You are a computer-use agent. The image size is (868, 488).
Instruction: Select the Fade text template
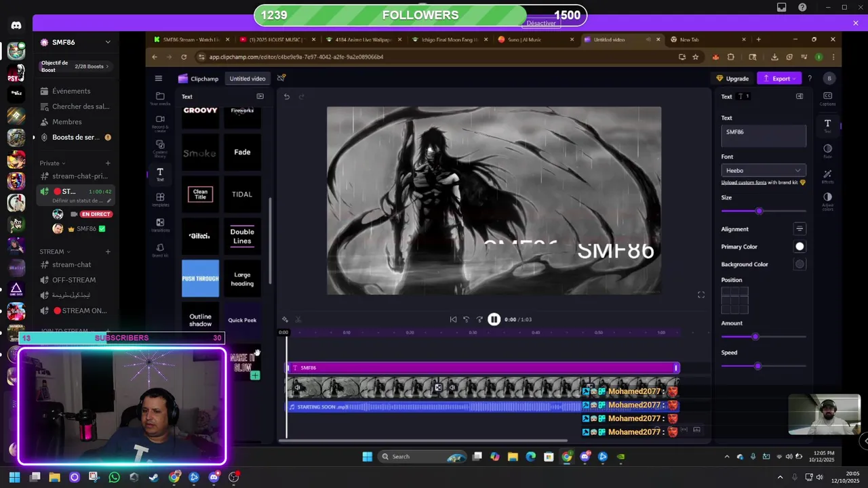242,152
